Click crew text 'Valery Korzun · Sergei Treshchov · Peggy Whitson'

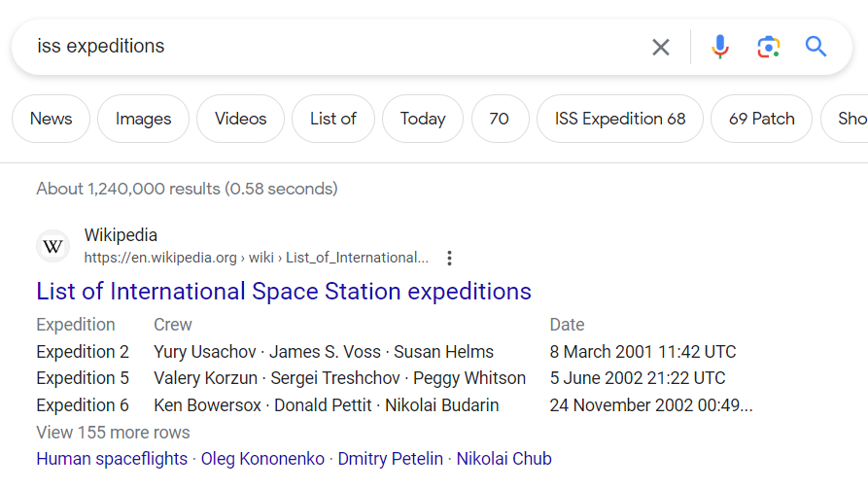[340, 378]
